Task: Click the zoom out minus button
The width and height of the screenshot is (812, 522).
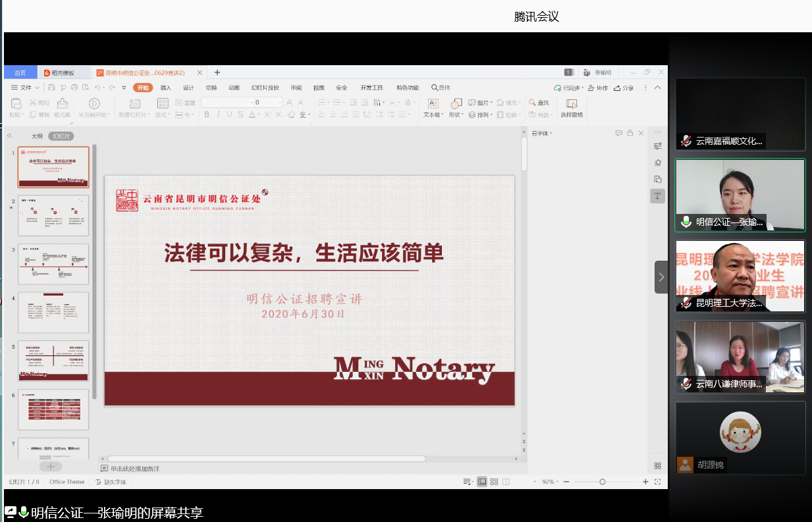Action: coord(565,482)
